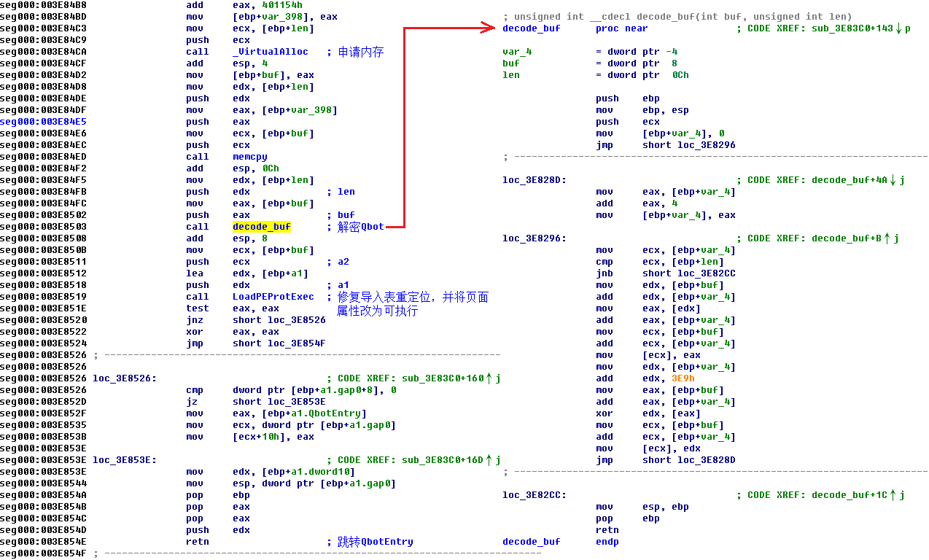Open the LoadPEProtExec function reference
This screenshot has height=560, width=929.
pyautogui.click(x=273, y=297)
